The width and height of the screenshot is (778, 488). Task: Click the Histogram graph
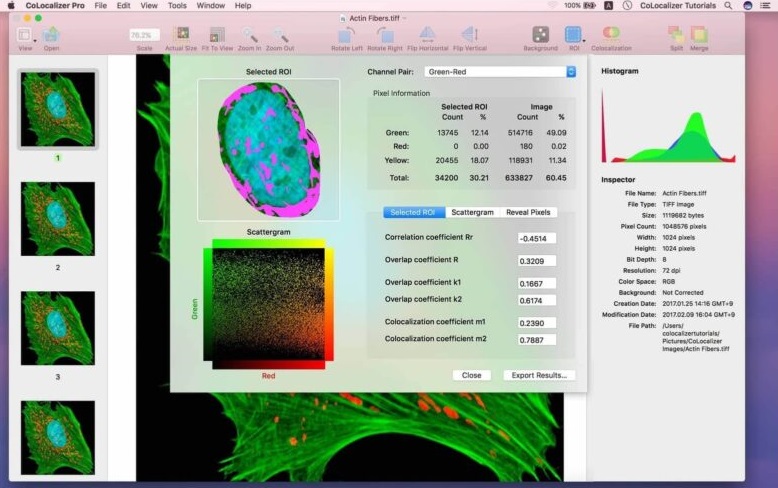click(669, 126)
